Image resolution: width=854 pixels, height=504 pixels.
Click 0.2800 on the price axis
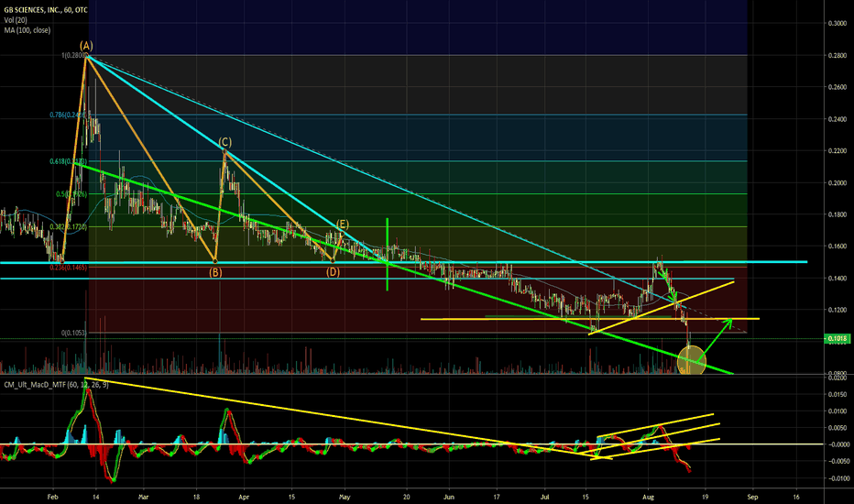(x=838, y=56)
